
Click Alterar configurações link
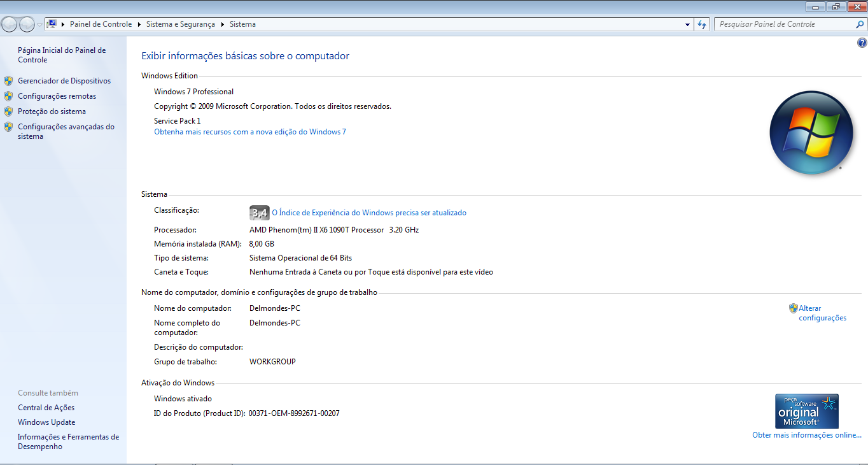pos(822,313)
